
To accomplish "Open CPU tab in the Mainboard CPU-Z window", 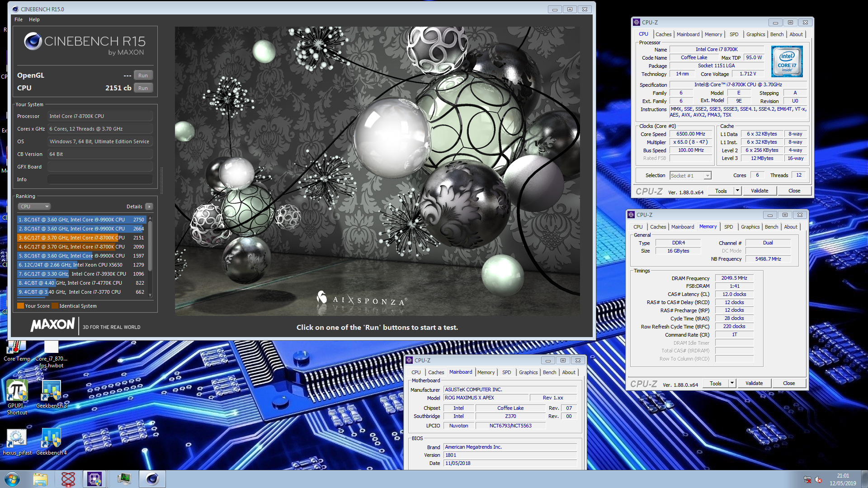I will coord(416,372).
